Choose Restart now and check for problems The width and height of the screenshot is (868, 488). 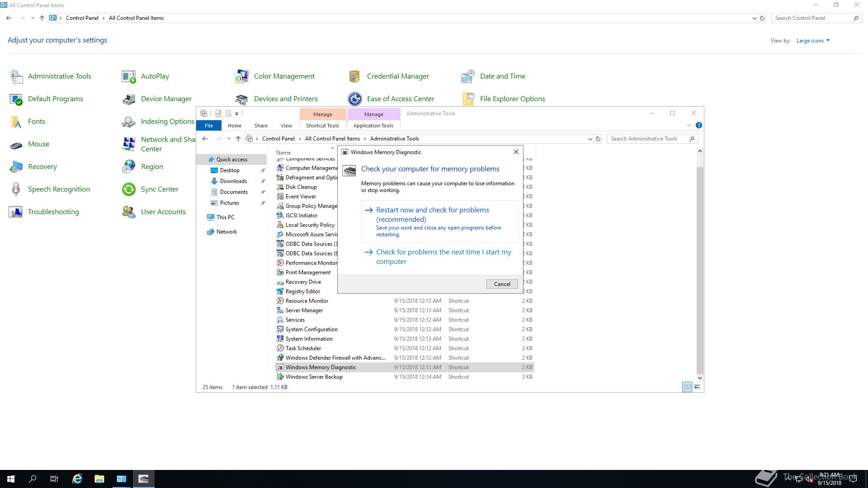click(439, 221)
